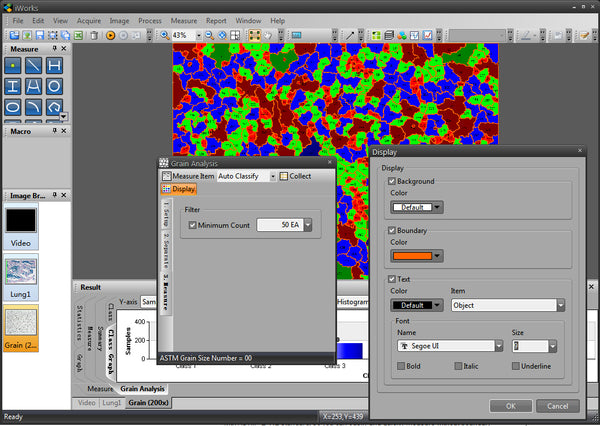Click the stacked layers toolbar icon
This screenshot has width=600, height=426.
click(389, 36)
